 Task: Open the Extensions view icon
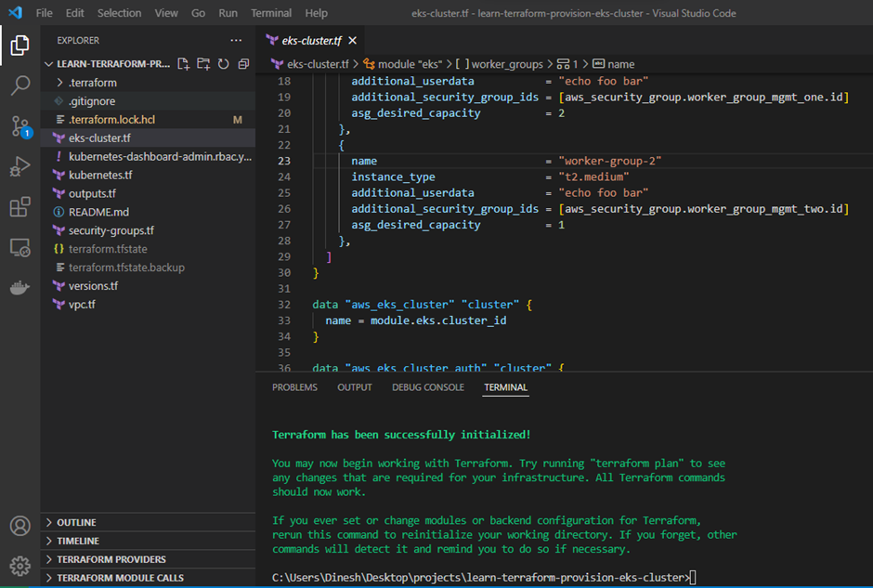click(x=20, y=207)
